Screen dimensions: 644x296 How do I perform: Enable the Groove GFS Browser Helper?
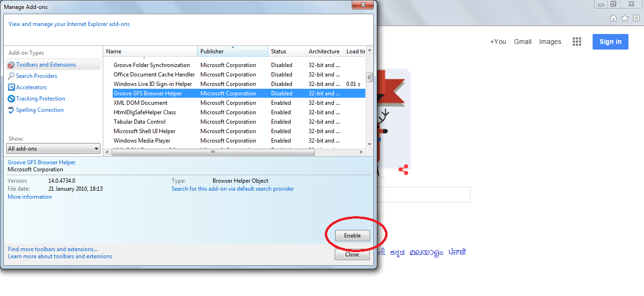[x=352, y=235]
